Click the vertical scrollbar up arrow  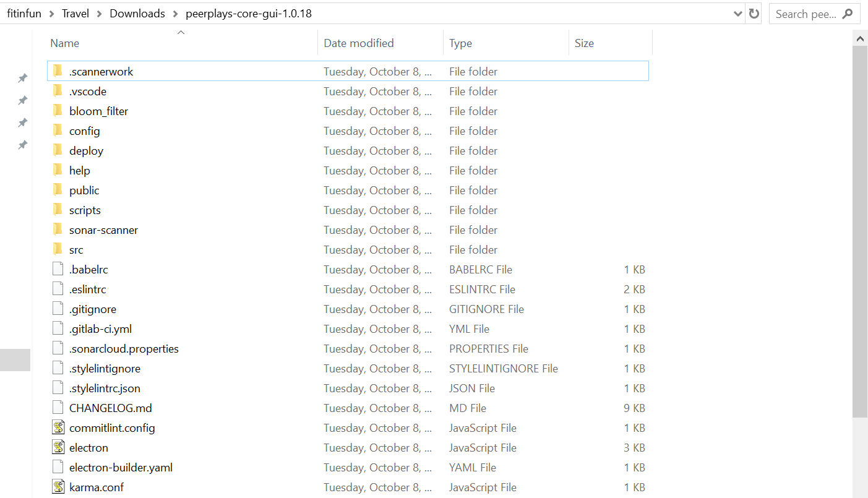(860, 38)
